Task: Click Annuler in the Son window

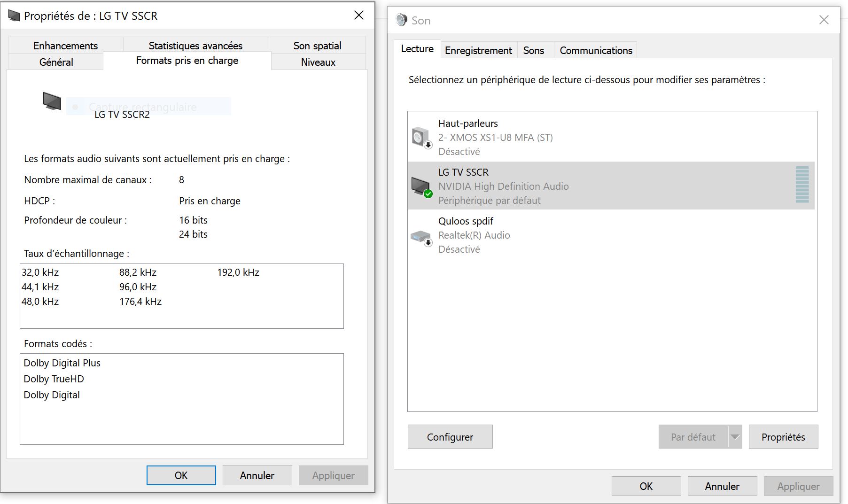Action: tap(722, 486)
